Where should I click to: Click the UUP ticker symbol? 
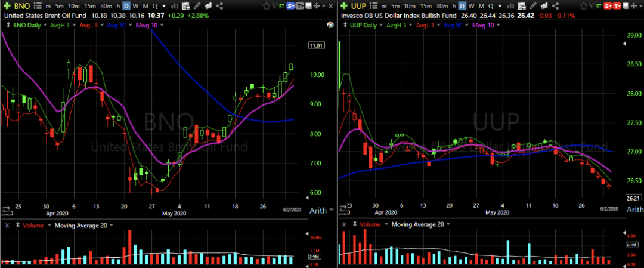point(358,6)
